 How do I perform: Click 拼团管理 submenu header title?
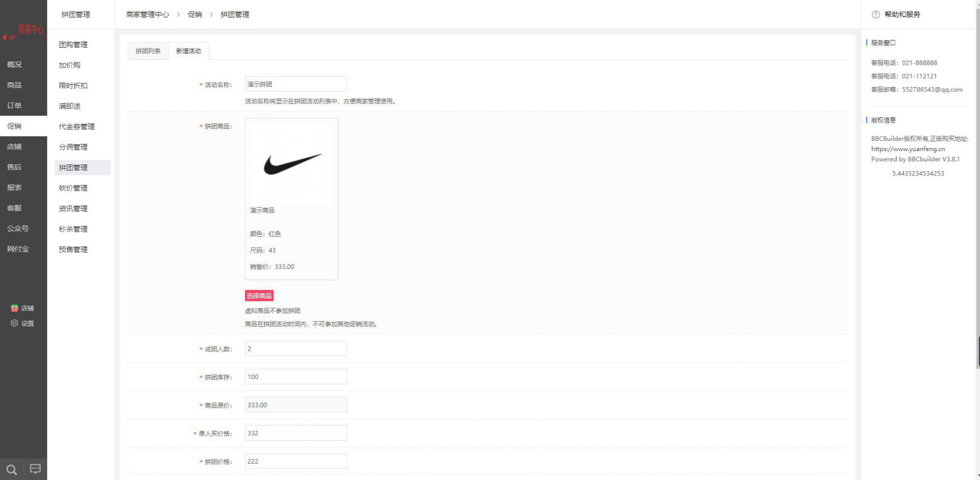76,15
